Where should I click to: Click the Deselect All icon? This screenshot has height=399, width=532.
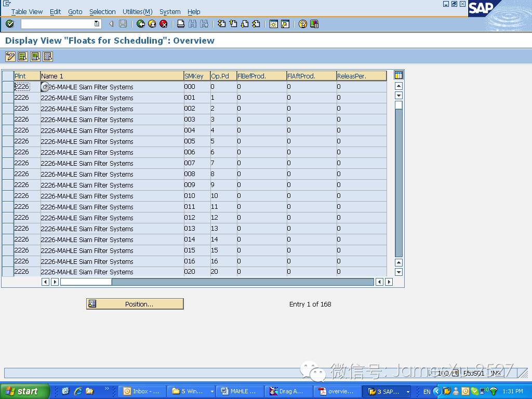[48, 57]
